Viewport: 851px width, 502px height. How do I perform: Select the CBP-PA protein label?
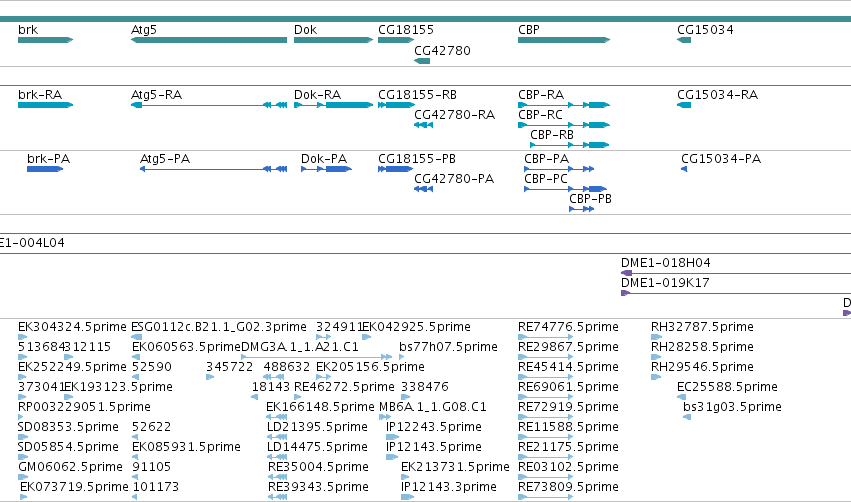click(x=547, y=159)
